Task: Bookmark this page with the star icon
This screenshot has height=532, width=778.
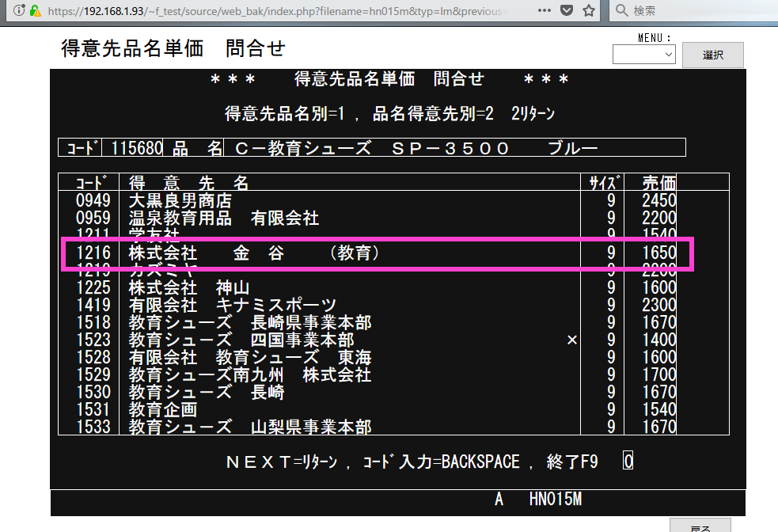Action: tap(589, 11)
